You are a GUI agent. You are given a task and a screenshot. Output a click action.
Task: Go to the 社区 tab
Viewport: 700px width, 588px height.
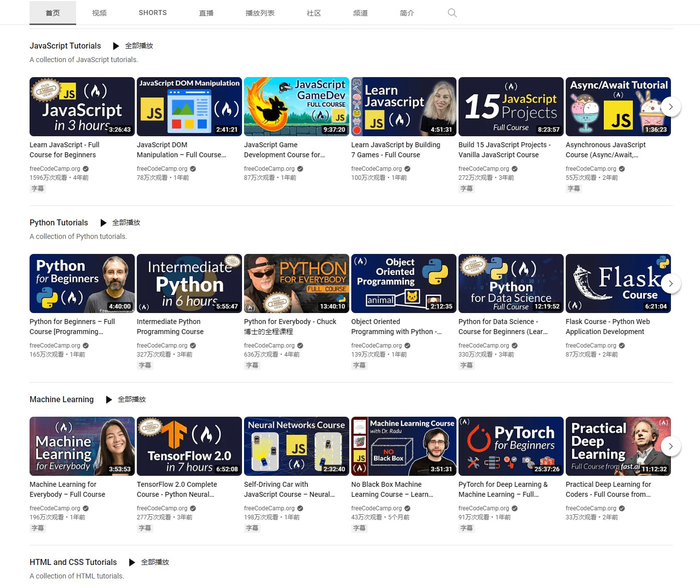[314, 13]
